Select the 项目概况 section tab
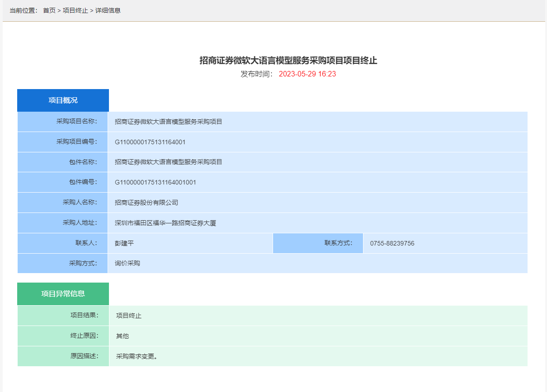This screenshot has height=392, width=547. (x=63, y=100)
